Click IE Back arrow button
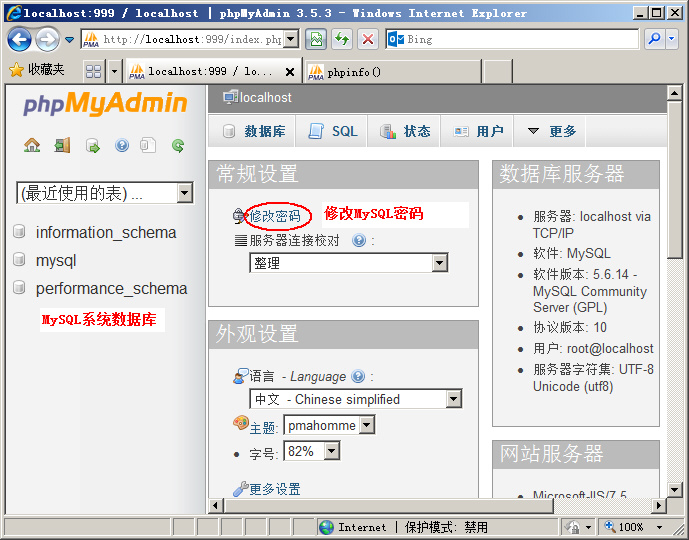Screen dimensions: 689x540 [19, 40]
